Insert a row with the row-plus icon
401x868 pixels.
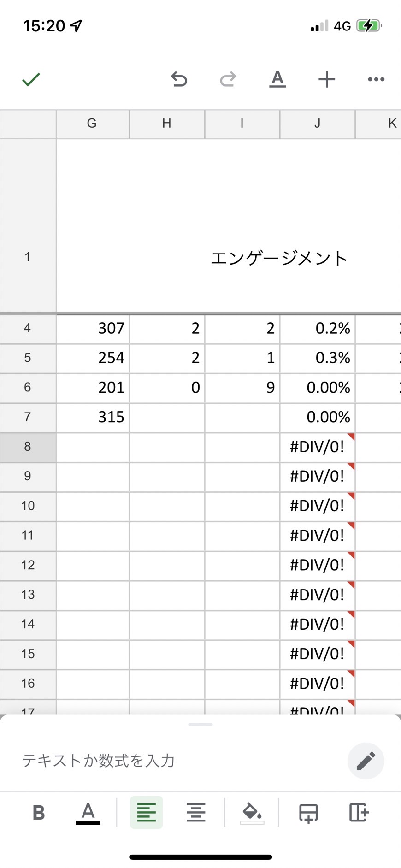click(x=308, y=813)
